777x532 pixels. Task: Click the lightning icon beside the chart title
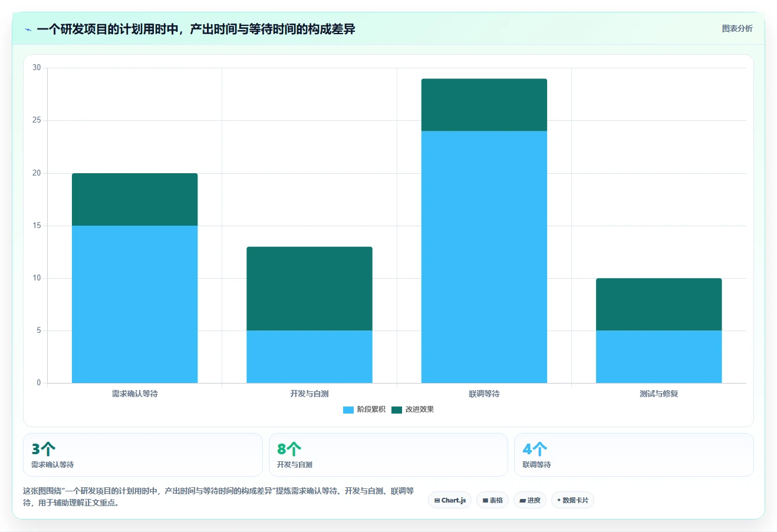(x=28, y=29)
